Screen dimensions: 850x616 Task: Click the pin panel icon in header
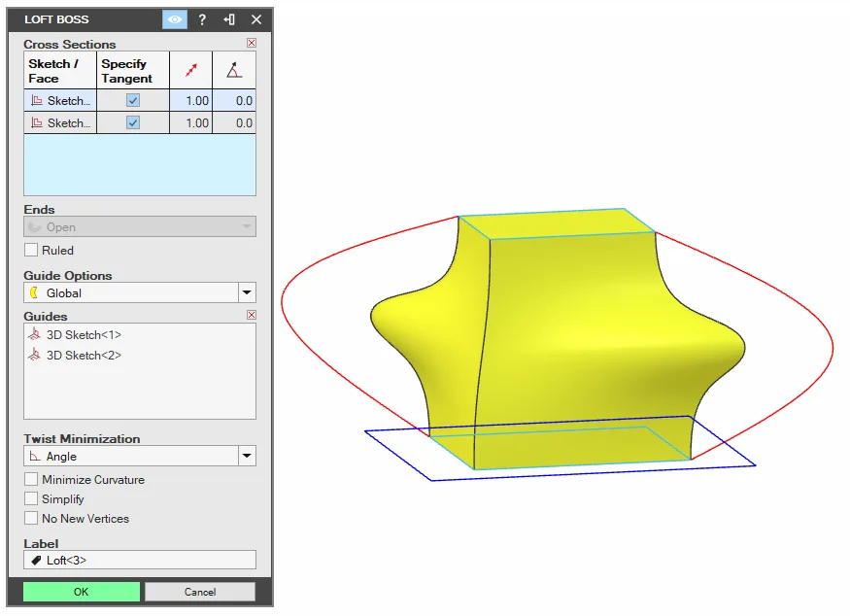[229, 19]
